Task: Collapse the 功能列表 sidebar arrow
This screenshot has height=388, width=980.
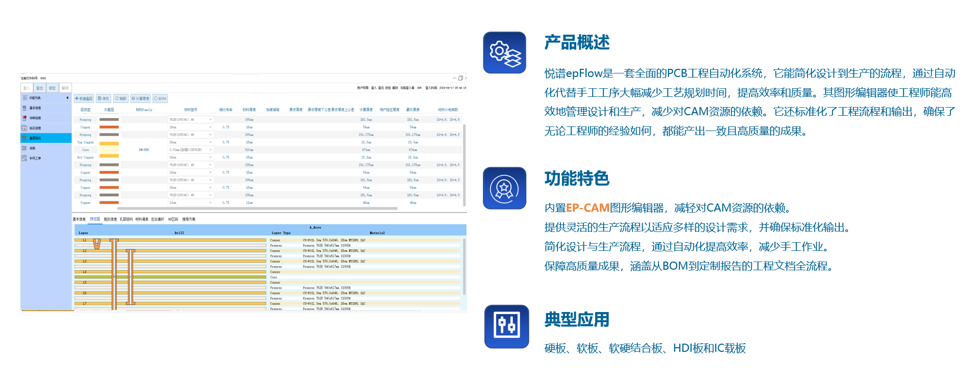Action: click(x=67, y=97)
